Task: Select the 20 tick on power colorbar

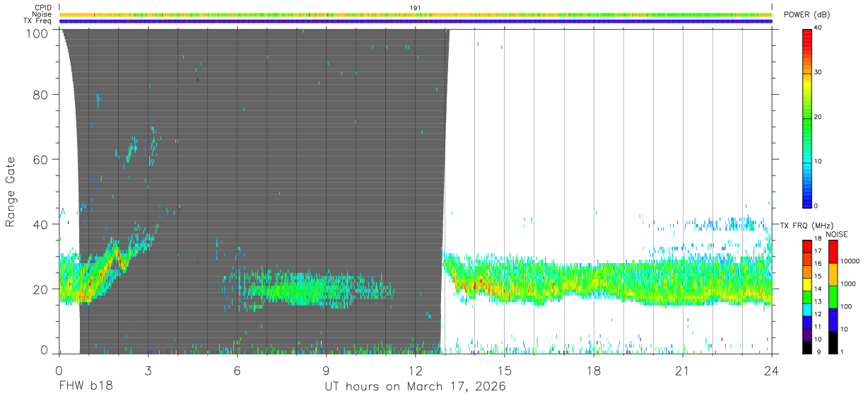Action: point(819,117)
